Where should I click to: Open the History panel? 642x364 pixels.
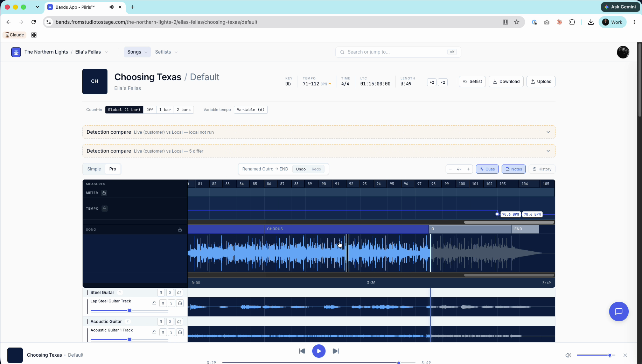(542, 169)
